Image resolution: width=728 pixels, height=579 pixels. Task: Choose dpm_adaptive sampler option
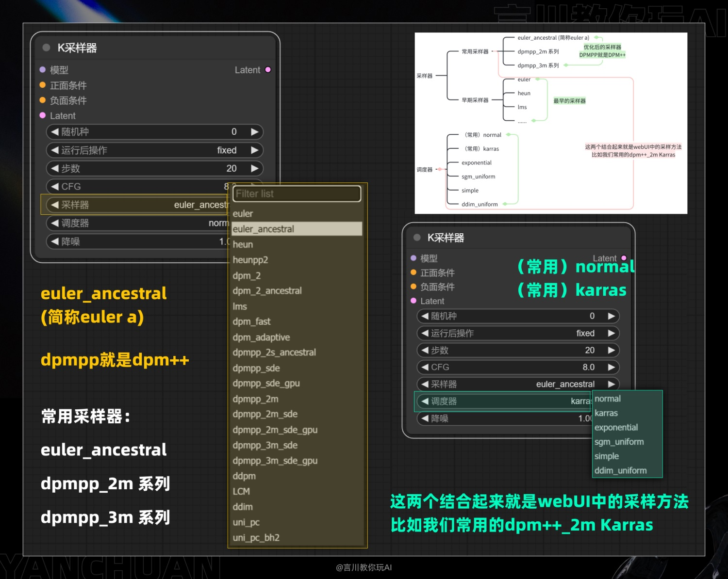(x=297, y=337)
